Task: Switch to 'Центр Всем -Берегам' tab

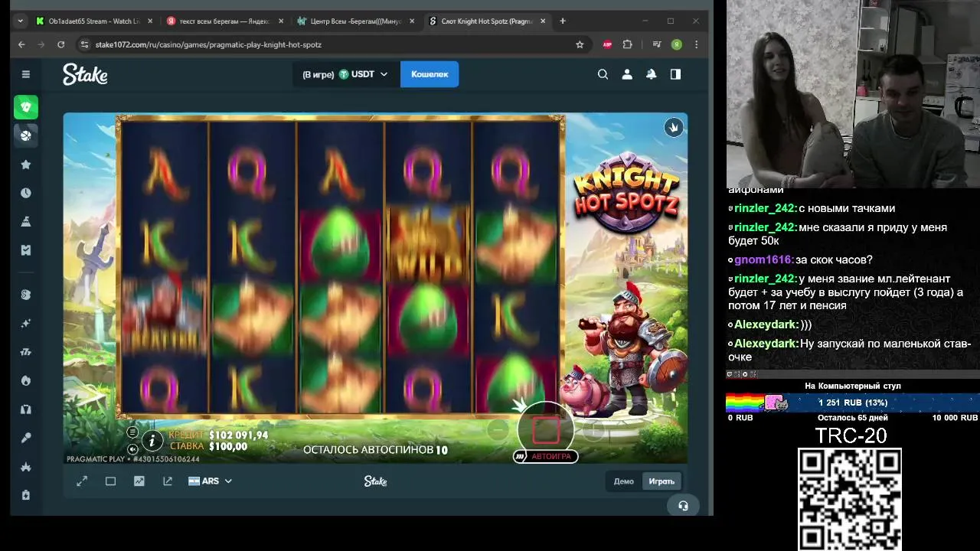Action: (x=355, y=21)
